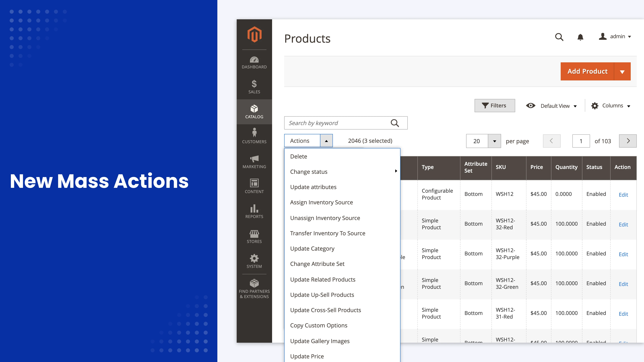644x362 pixels.
Task: Open the Stores section
Action: [254, 236]
